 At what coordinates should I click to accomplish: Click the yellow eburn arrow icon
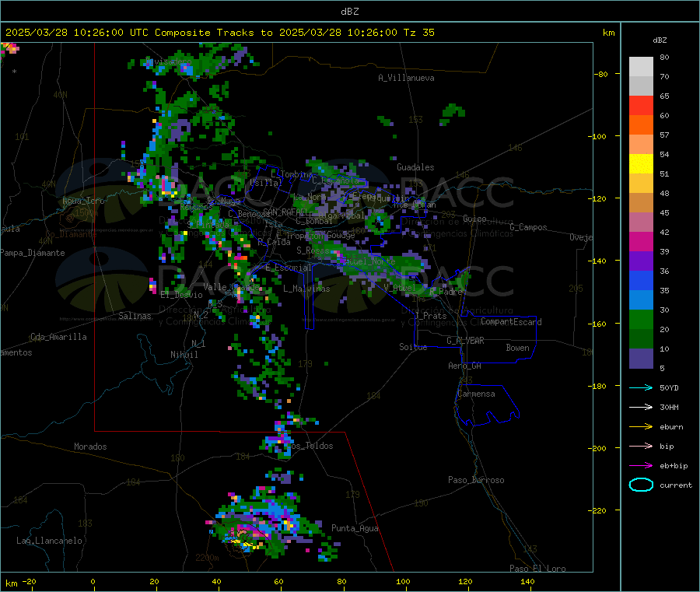click(x=641, y=426)
